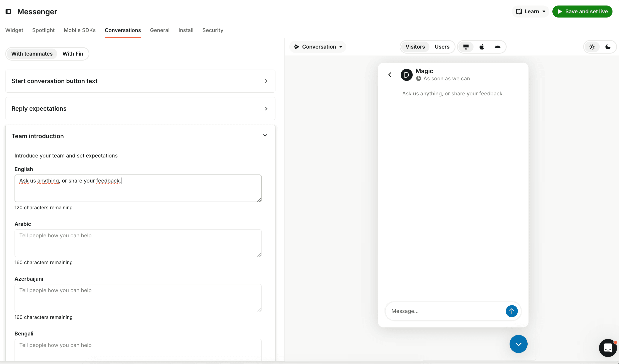
Task: Select the Users preview toggle
Action: (x=442, y=47)
